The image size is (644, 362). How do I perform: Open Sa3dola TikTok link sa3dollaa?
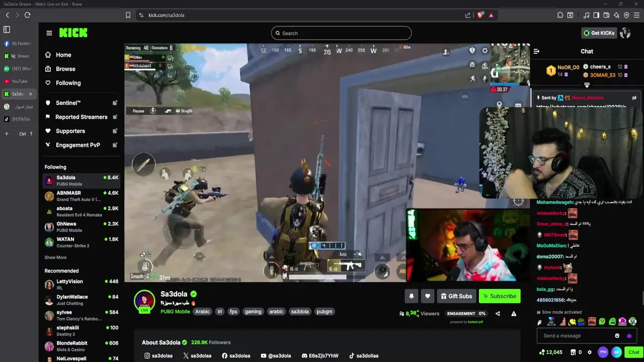point(364,356)
